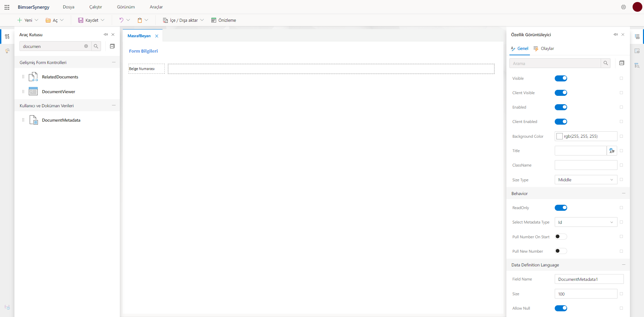Enable Pull New Number switch
The height and width of the screenshot is (317, 644).
click(x=561, y=251)
